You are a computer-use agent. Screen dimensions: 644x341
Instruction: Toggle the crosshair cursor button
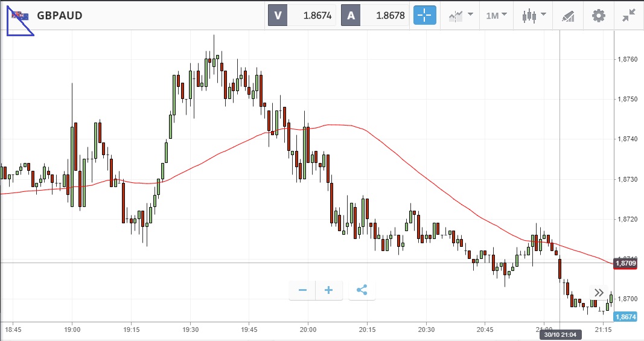point(424,16)
